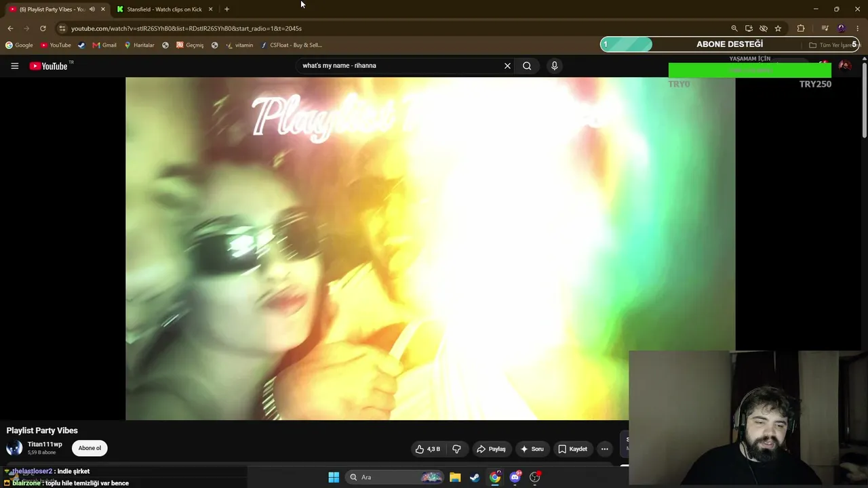Open the Steam bookmark icon
The width and height of the screenshot is (868, 488).
pos(81,45)
